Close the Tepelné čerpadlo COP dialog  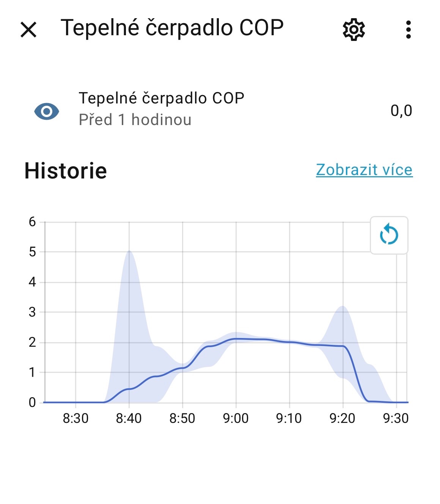point(28,30)
